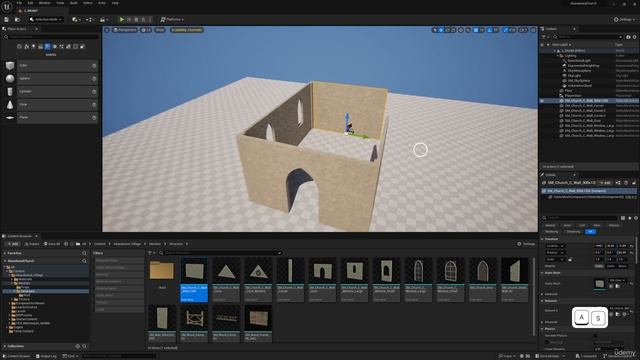Viewport: 640px width, 360px height.
Task: Open the Cinematics toolbar icon menu
Action: point(103,19)
